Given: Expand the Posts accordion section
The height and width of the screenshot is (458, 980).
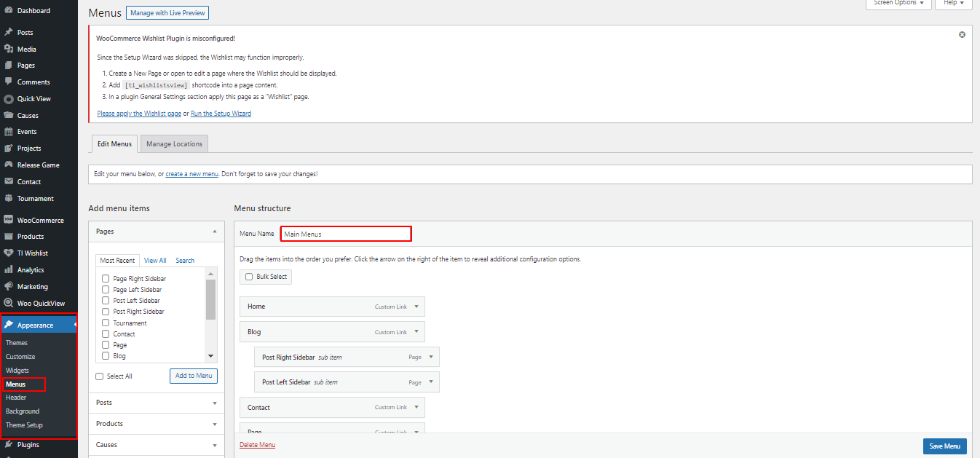Looking at the screenshot, I should click(x=214, y=403).
